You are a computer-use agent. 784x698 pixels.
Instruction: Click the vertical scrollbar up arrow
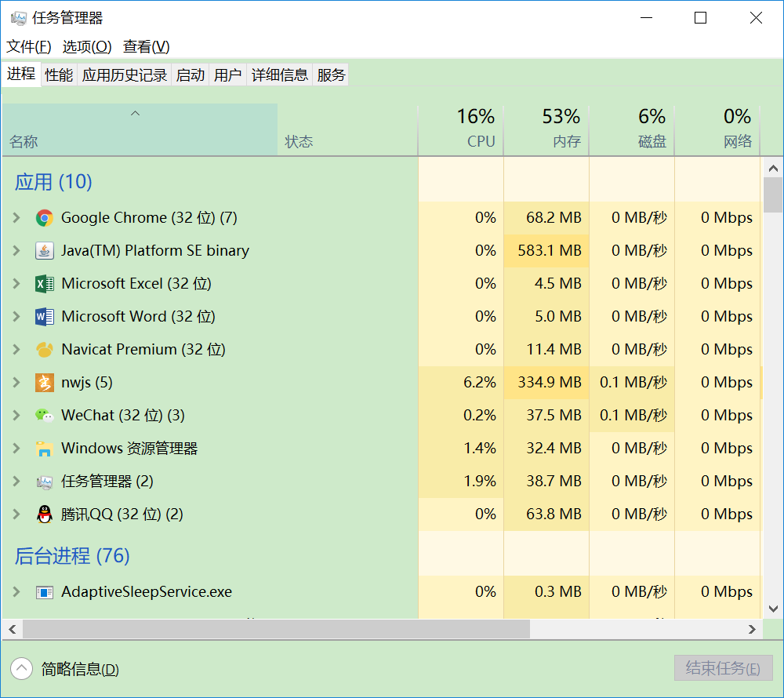pos(773,169)
